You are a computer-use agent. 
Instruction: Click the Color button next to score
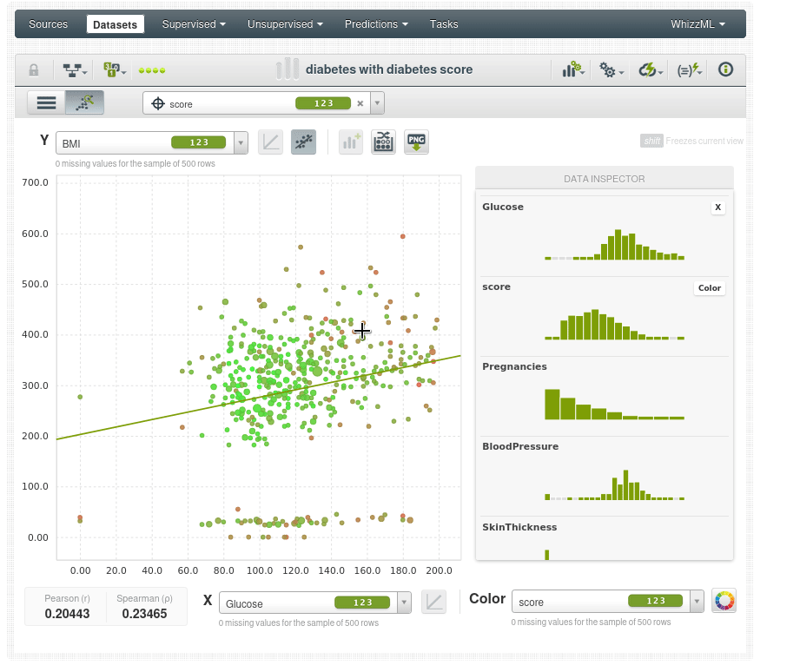(x=710, y=288)
